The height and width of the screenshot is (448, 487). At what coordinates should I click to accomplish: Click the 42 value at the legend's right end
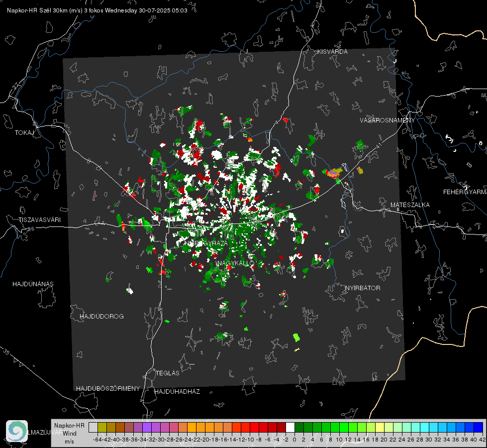482,440
